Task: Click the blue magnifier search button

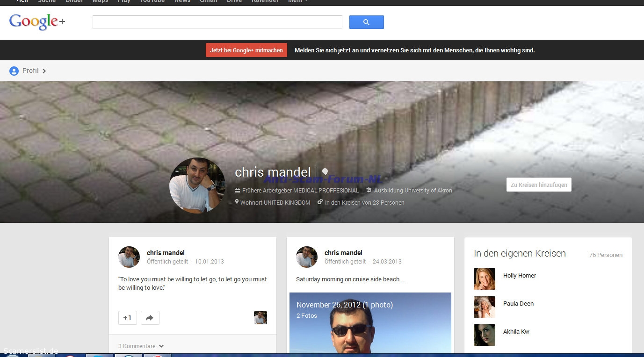Action: 366,22
